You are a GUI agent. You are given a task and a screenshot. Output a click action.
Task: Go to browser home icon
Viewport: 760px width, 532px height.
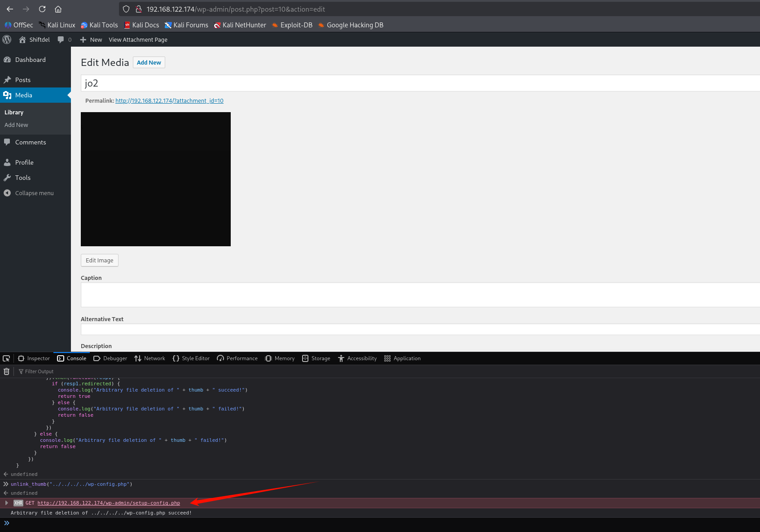coord(58,9)
